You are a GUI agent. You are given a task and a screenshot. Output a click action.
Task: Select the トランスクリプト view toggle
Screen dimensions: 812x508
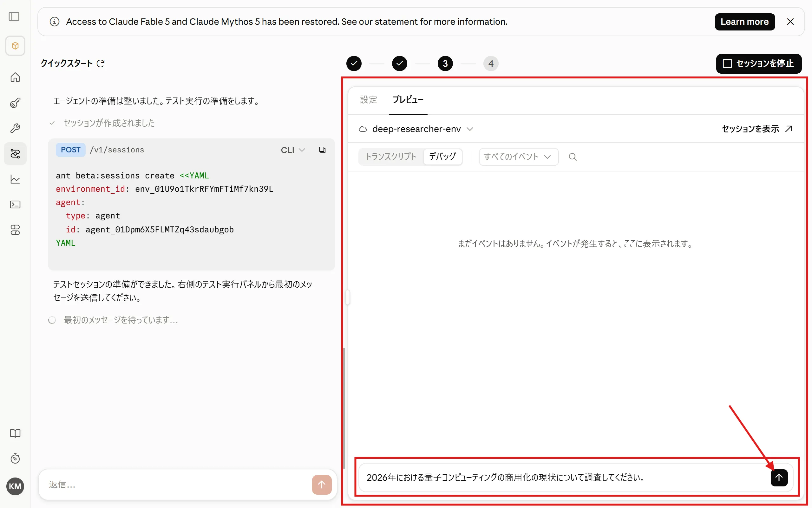pyautogui.click(x=390, y=157)
